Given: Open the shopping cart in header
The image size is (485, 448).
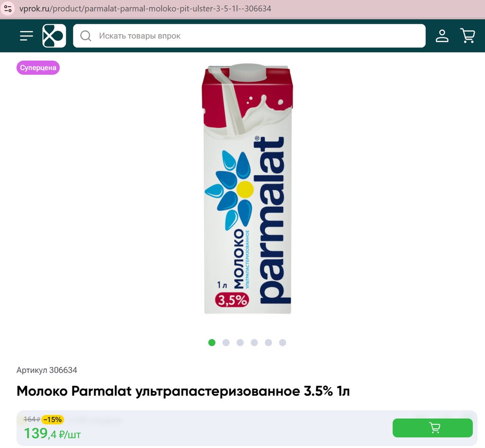Looking at the screenshot, I should point(467,36).
